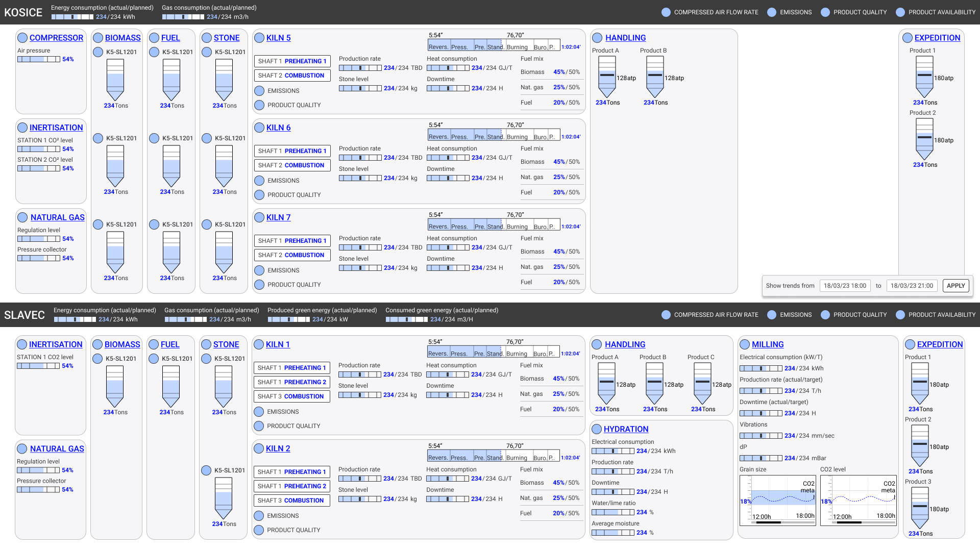Click Product A tank icon under HANDLING
Screen dimensions: 980x551
pos(607,77)
